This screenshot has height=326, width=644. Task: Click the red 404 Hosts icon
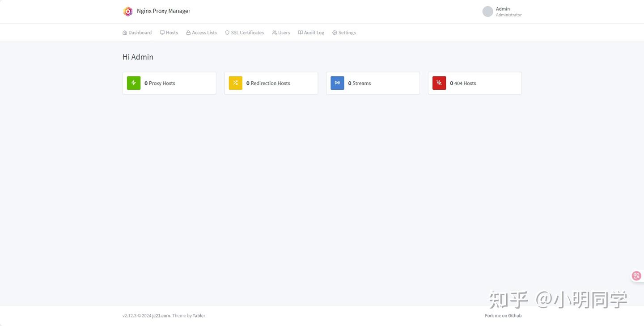click(x=439, y=83)
